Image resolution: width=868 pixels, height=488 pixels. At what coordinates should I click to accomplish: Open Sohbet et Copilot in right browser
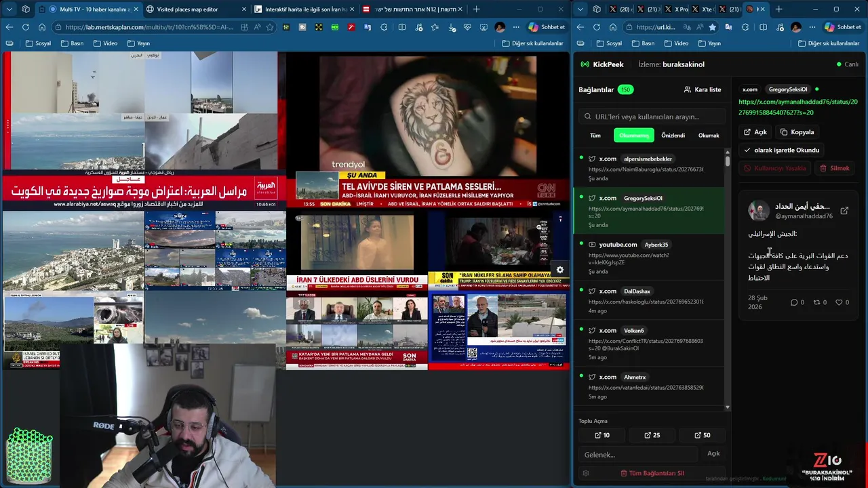click(842, 27)
